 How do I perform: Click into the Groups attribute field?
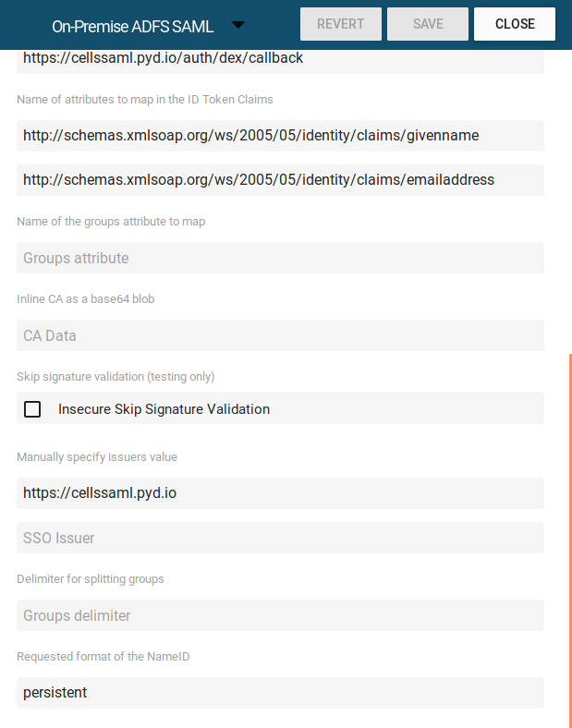coord(280,258)
